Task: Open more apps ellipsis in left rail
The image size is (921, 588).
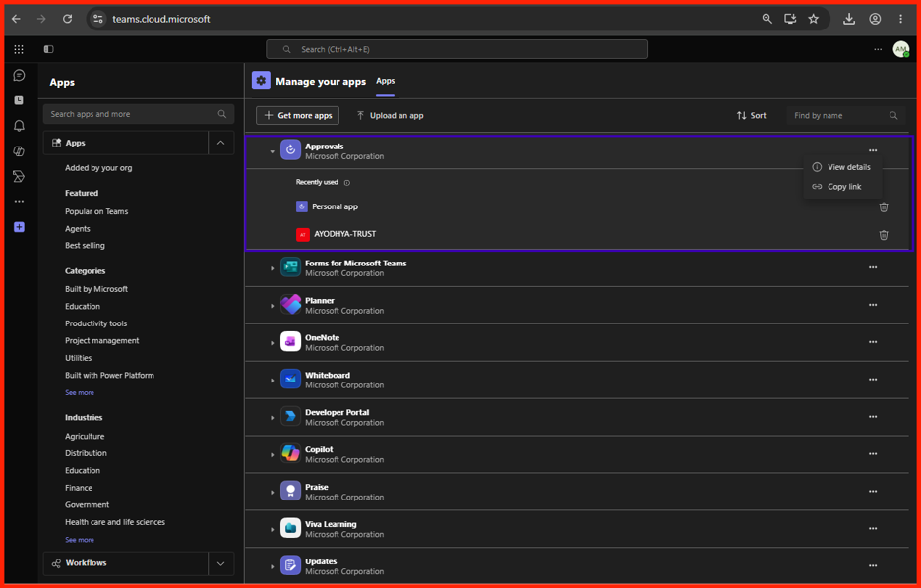Action: click(x=19, y=202)
